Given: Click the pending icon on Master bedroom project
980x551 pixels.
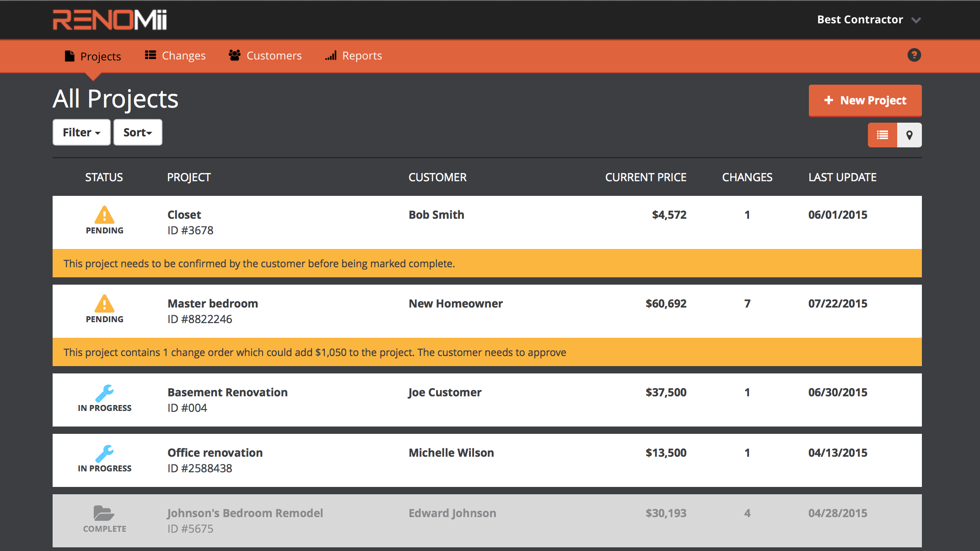Looking at the screenshot, I should pyautogui.click(x=104, y=304).
